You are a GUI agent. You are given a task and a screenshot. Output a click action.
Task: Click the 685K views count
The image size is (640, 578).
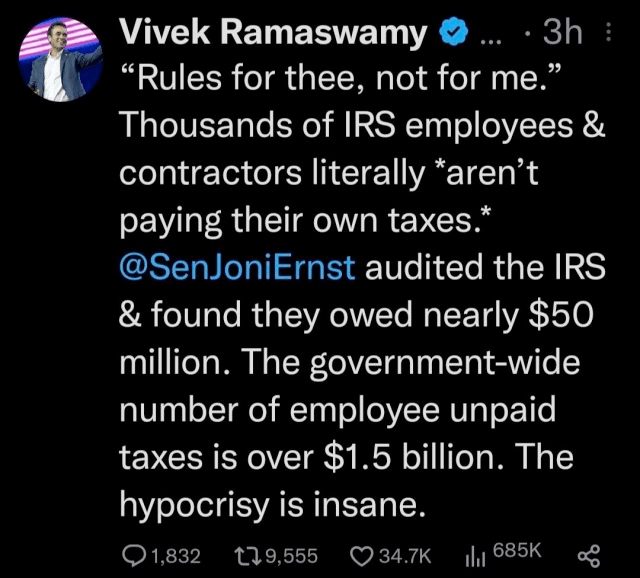(x=516, y=551)
